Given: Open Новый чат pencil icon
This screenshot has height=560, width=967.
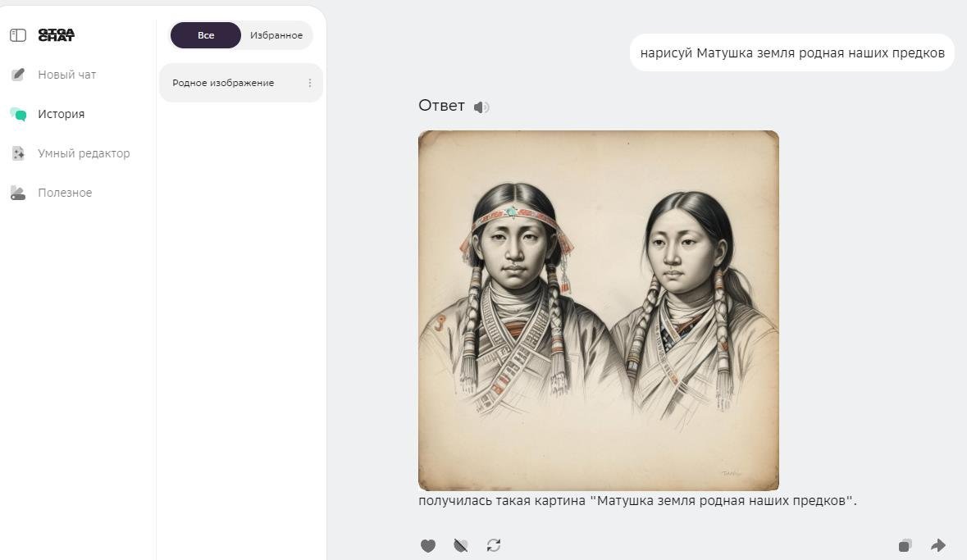Looking at the screenshot, I should 18,75.
